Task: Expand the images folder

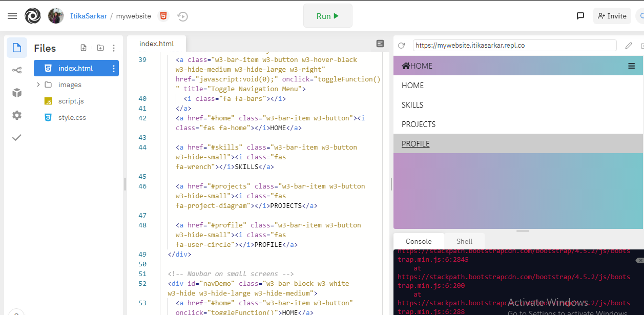Action: 38,85
